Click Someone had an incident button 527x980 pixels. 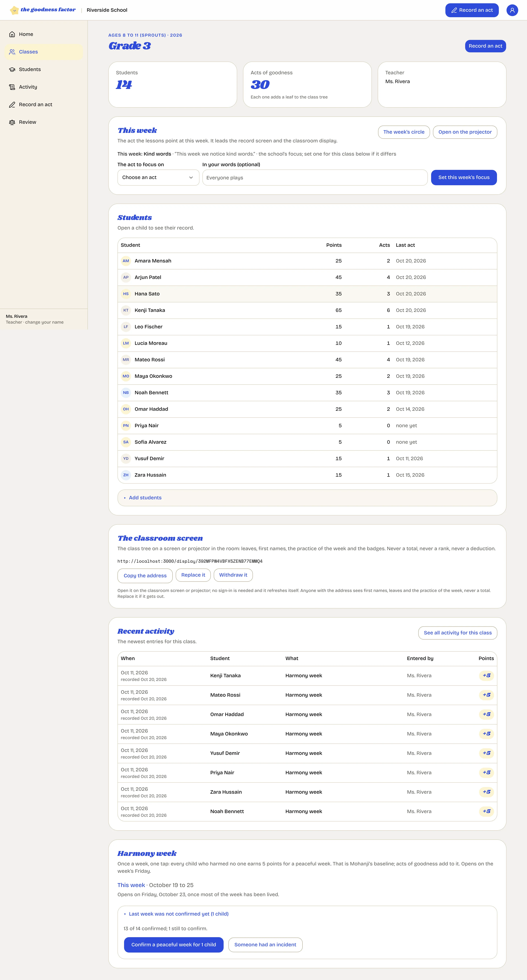pyautogui.click(x=265, y=945)
